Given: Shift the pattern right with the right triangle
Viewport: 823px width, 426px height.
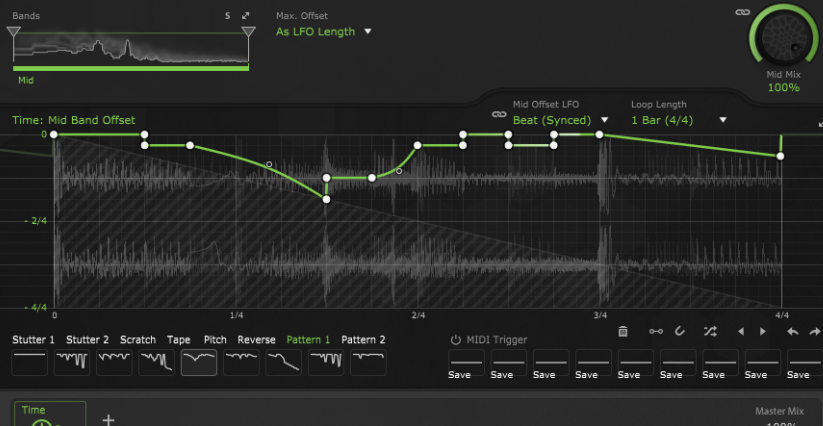Looking at the screenshot, I should (x=763, y=332).
